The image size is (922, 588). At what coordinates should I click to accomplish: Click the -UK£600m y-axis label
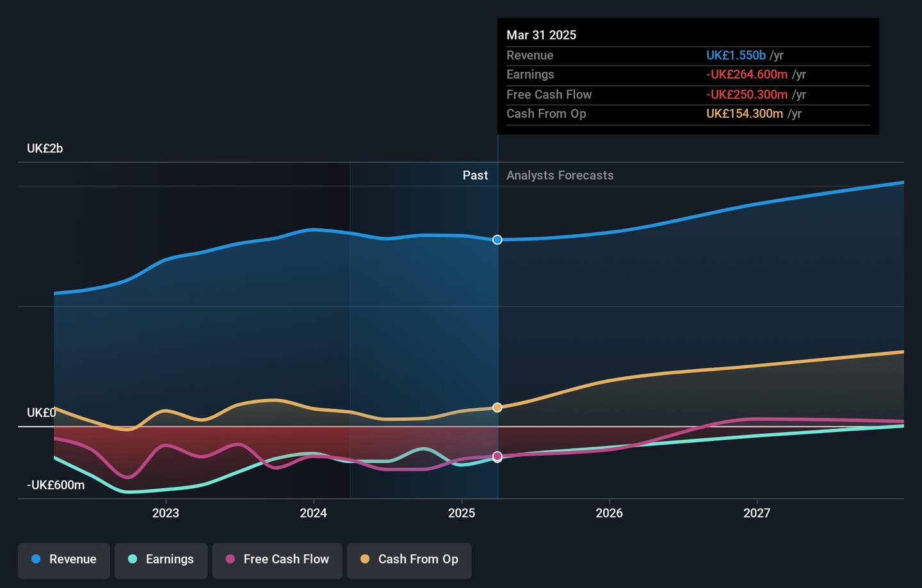point(56,485)
